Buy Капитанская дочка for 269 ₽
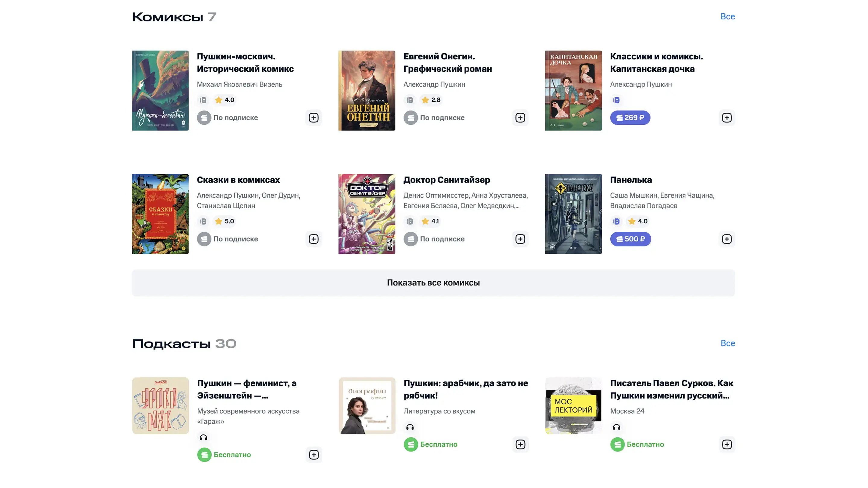868x488 pixels. (x=630, y=117)
